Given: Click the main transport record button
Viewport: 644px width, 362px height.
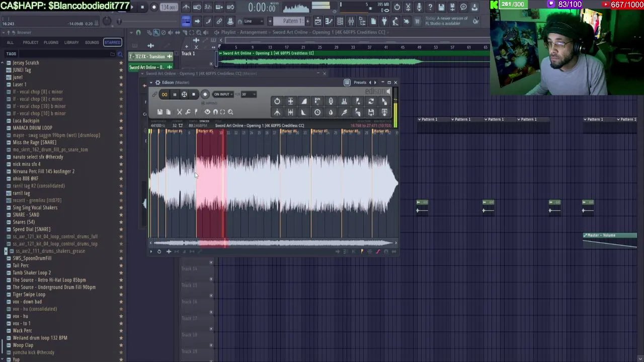Looking at the screenshot, I should (x=153, y=7).
